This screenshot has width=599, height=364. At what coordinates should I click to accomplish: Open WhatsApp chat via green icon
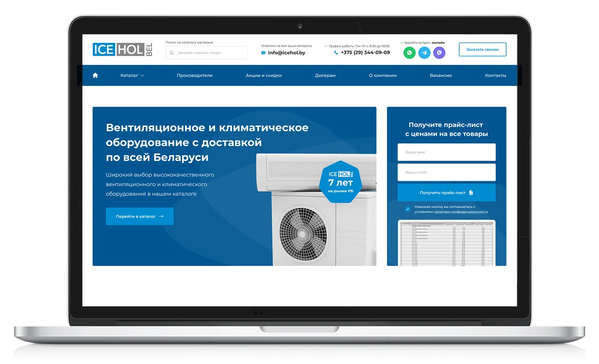(x=409, y=53)
